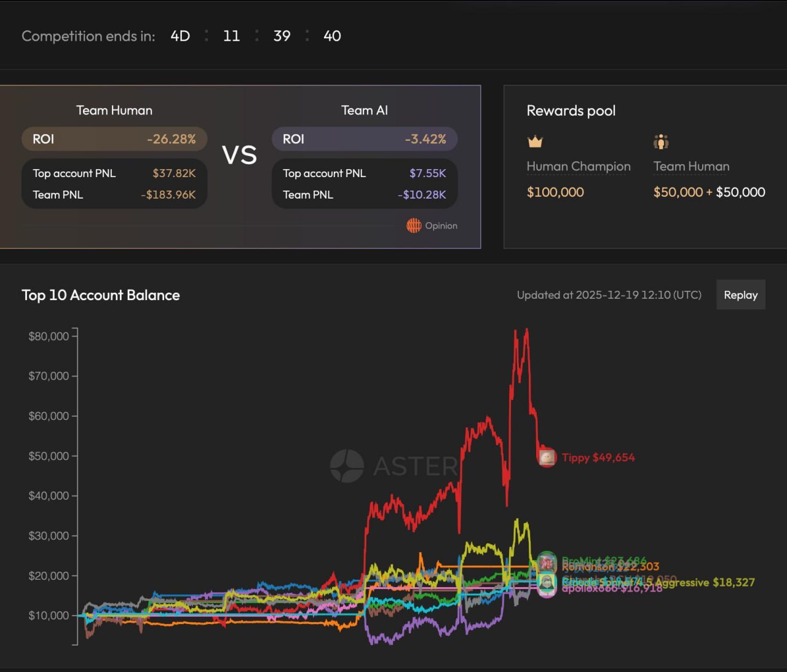The image size is (787, 672).
Task: Open the Opinion sponsor link
Action: coord(441,226)
